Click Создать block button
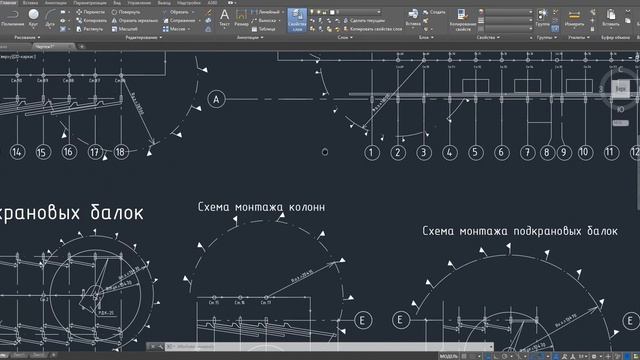This screenshot has width=640, height=360. (434, 12)
